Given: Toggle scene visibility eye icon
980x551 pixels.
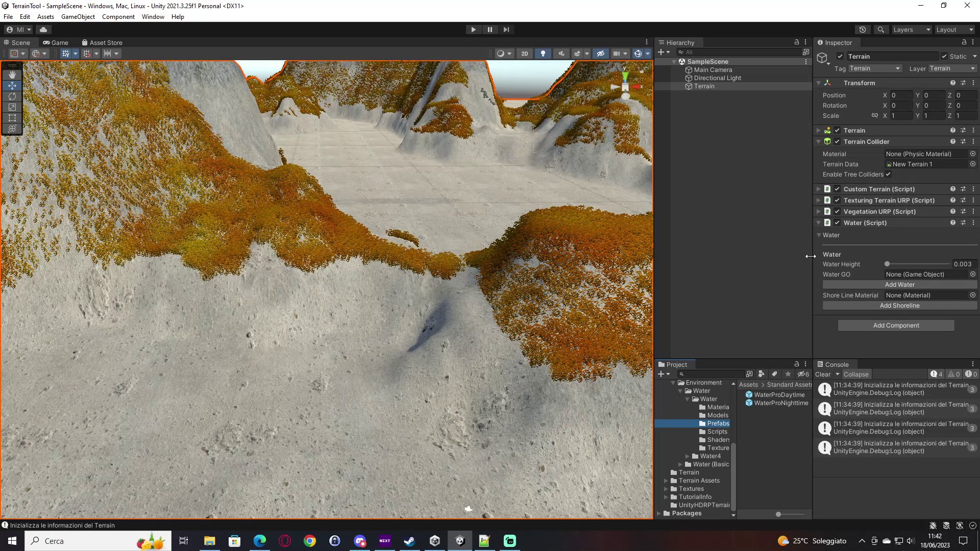Looking at the screenshot, I should point(600,54).
